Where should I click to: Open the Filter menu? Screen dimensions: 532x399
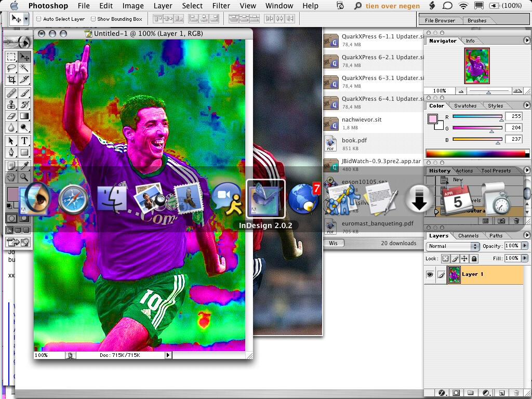pyautogui.click(x=221, y=6)
